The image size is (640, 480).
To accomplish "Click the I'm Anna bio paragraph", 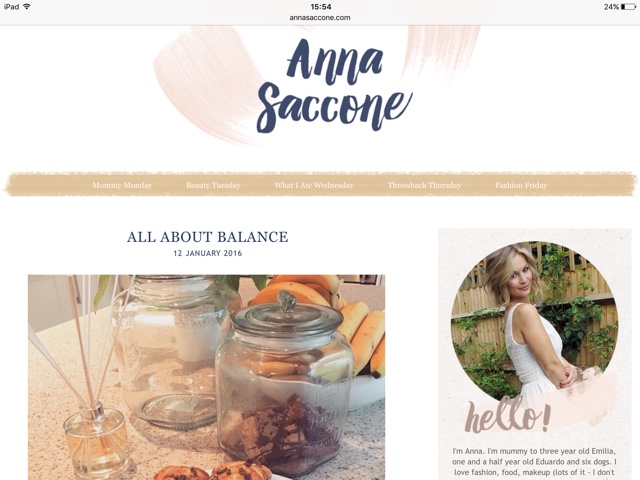I will point(534,462).
